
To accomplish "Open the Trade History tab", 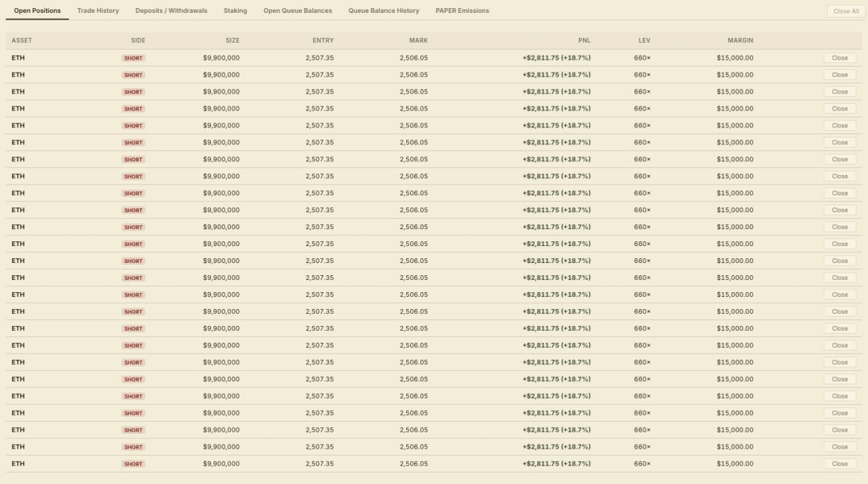I will (98, 11).
